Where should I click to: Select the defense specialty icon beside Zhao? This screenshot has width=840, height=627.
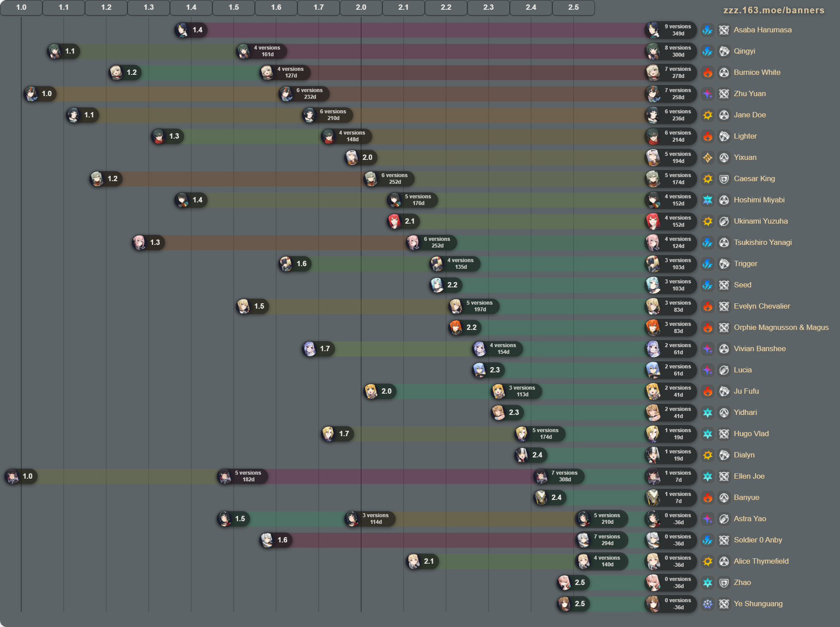pyautogui.click(x=724, y=583)
